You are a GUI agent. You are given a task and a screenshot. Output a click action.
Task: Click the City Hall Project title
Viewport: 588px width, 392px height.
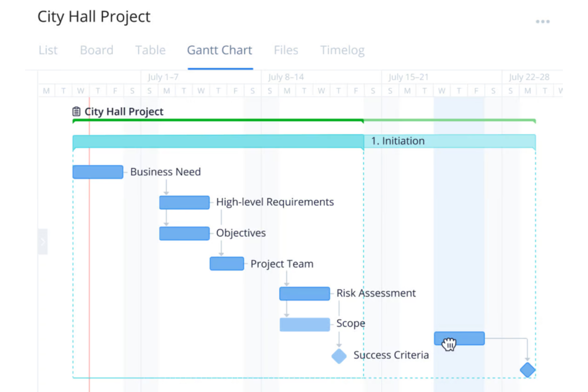(94, 17)
